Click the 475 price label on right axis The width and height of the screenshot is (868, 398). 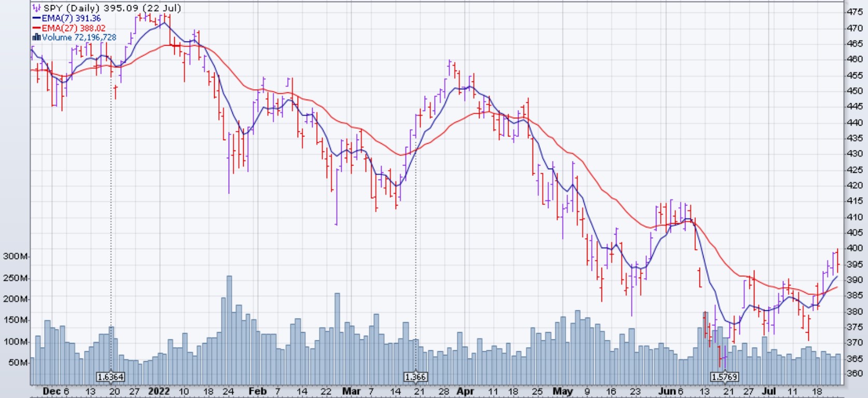(854, 12)
